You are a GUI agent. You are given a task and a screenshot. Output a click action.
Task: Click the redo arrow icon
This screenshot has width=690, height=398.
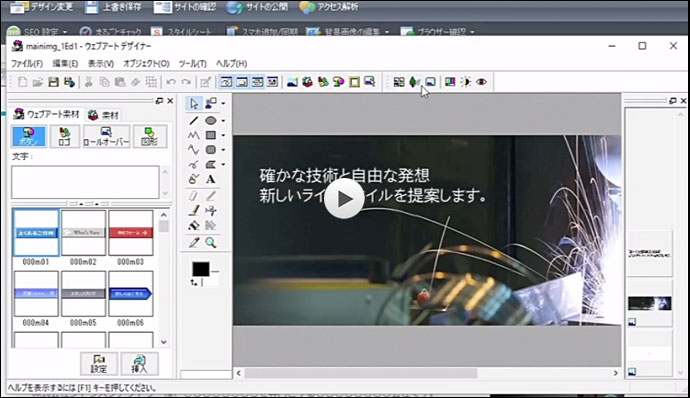point(187,82)
